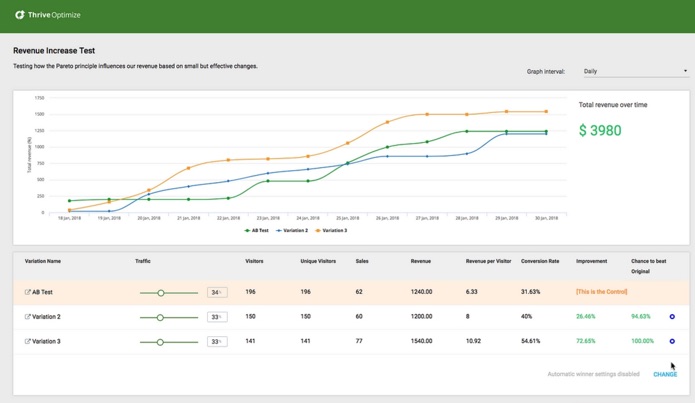Click the 26.46% improvement value
Image resolution: width=695 pixels, height=403 pixels.
(x=586, y=317)
